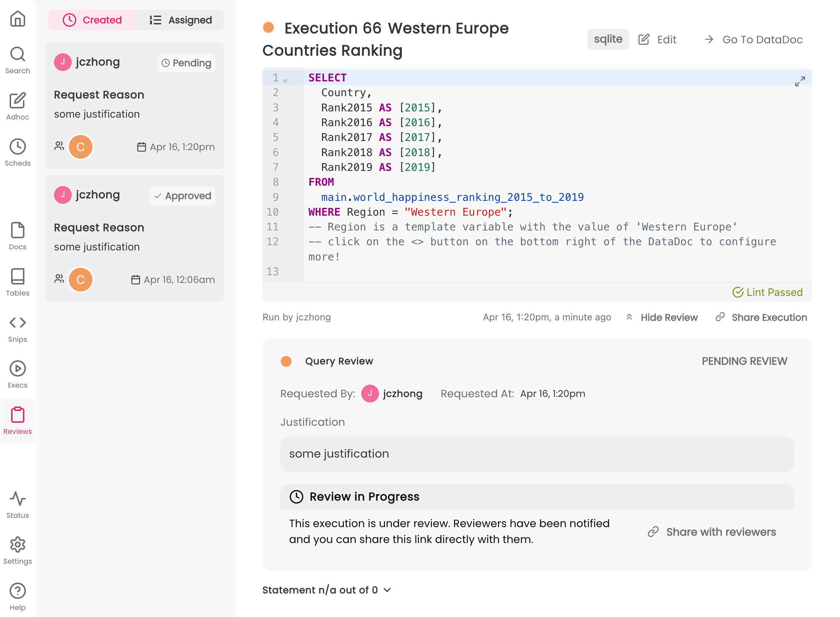840x617 pixels.
Task: Open the Docs section
Action: click(17, 236)
